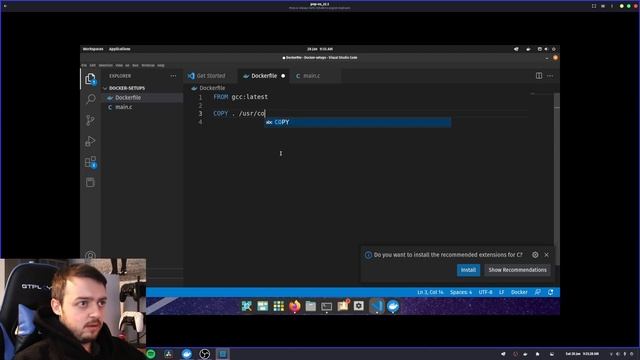This screenshot has height=360, width=640.
Task: Open the Run and Debug view
Action: click(90, 141)
